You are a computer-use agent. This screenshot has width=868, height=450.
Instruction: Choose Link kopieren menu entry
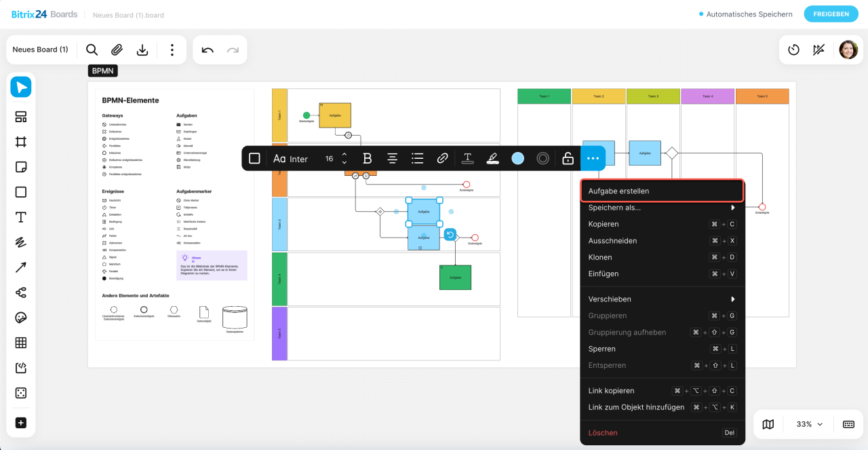pos(663,391)
